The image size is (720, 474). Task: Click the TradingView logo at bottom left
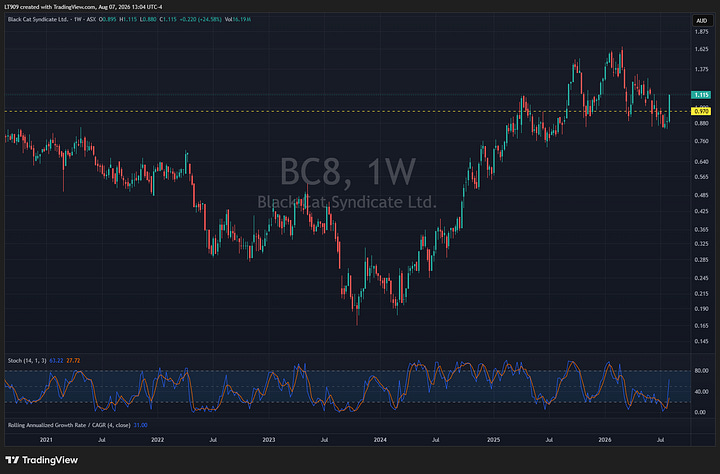click(41, 460)
